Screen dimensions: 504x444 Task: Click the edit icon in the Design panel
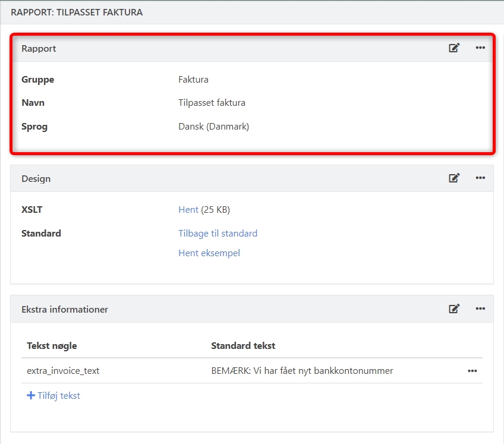454,178
